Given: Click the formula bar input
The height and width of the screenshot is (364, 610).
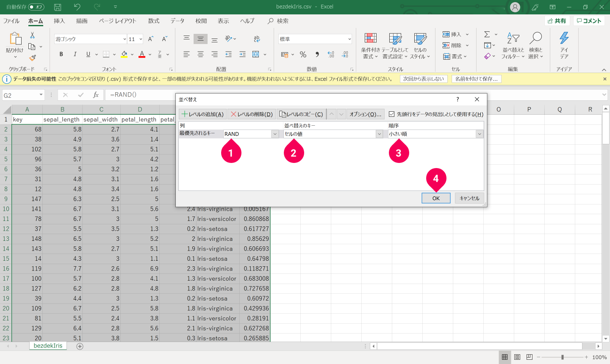Looking at the screenshot, I should tap(354, 95).
